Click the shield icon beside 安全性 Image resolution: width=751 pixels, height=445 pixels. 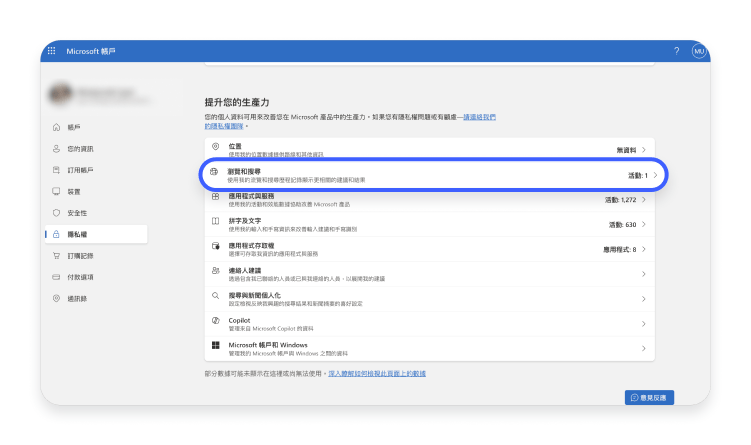(x=57, y=213)
